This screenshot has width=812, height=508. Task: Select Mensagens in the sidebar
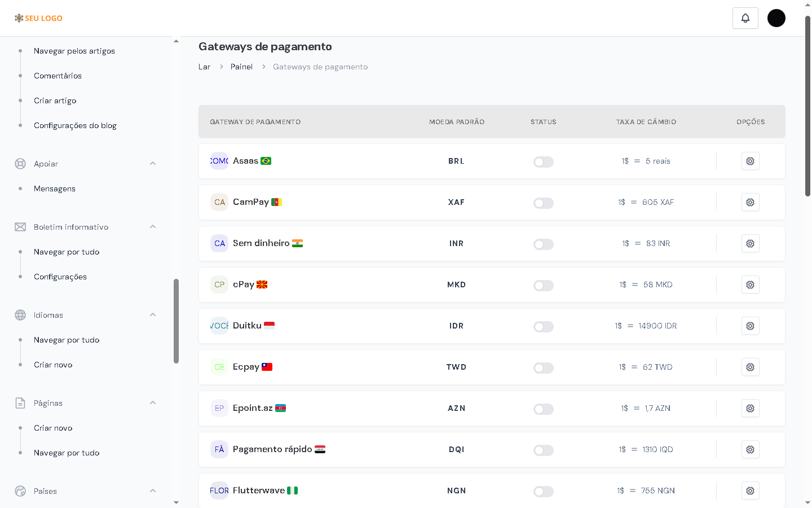tap(55, 189)
